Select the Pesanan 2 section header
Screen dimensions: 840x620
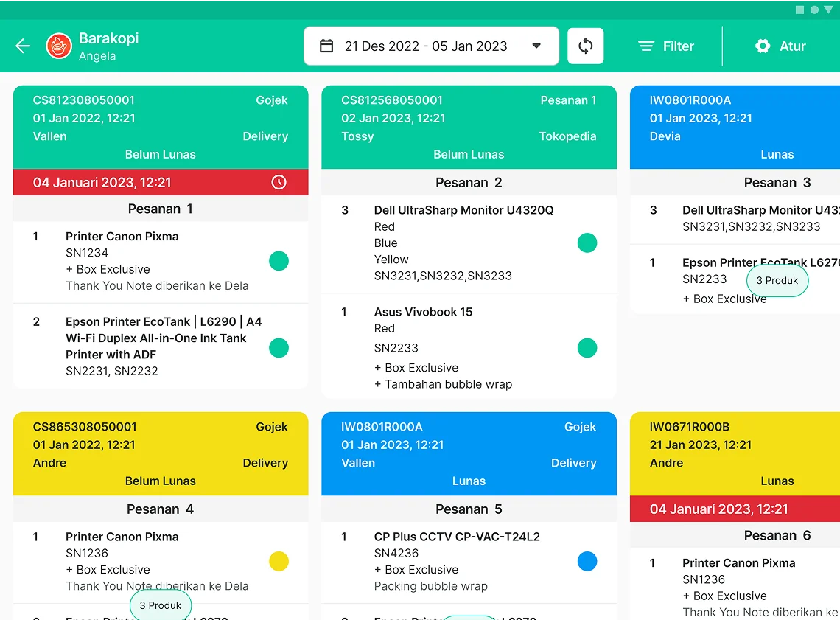pos(469,182)
